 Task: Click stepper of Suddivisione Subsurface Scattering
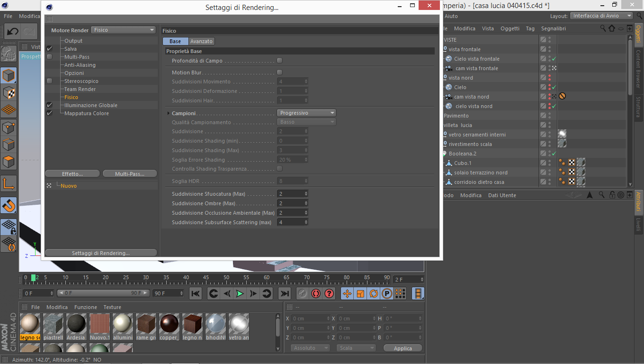pyautogui.click(x=306, y=222)
